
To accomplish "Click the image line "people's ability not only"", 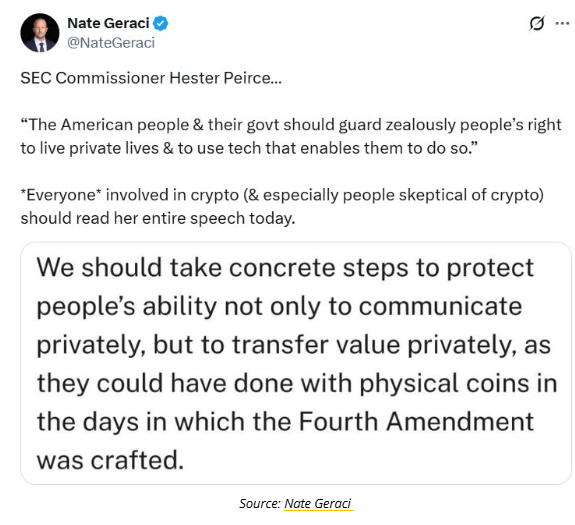I will 279,307.
